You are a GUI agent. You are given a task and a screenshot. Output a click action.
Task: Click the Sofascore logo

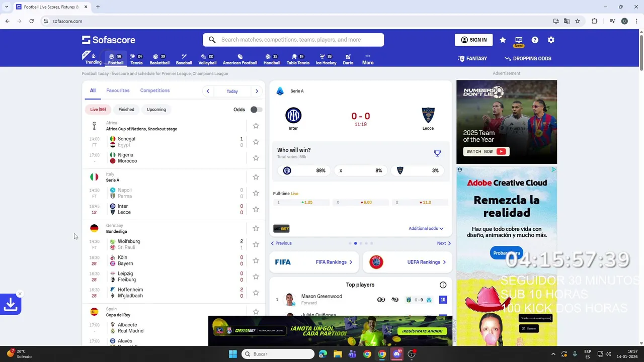pyautogui.click(x=109, y=40)
